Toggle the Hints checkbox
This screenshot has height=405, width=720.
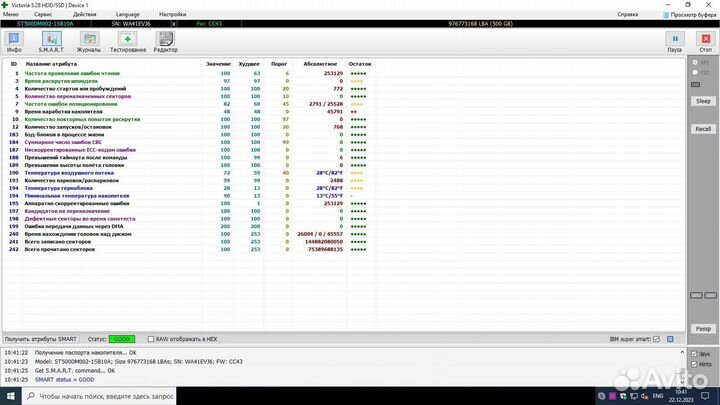click(x=694, y=364)
